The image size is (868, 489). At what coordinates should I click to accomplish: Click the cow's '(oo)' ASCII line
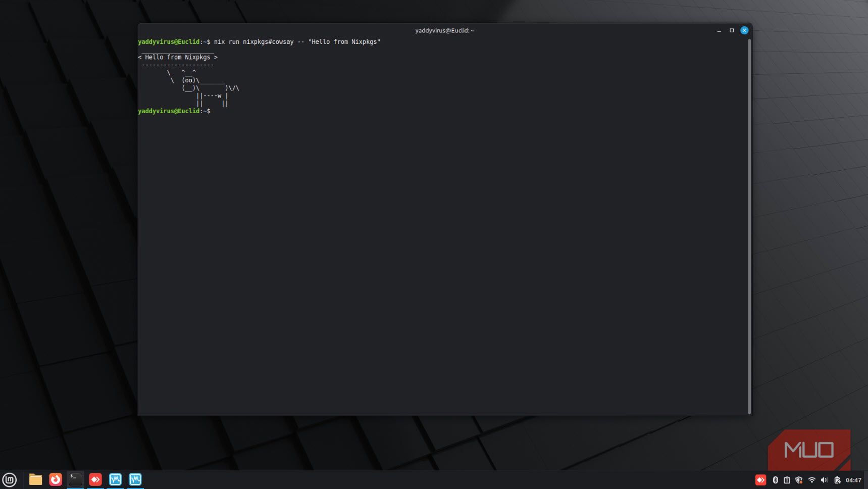(x=198, y=80)
